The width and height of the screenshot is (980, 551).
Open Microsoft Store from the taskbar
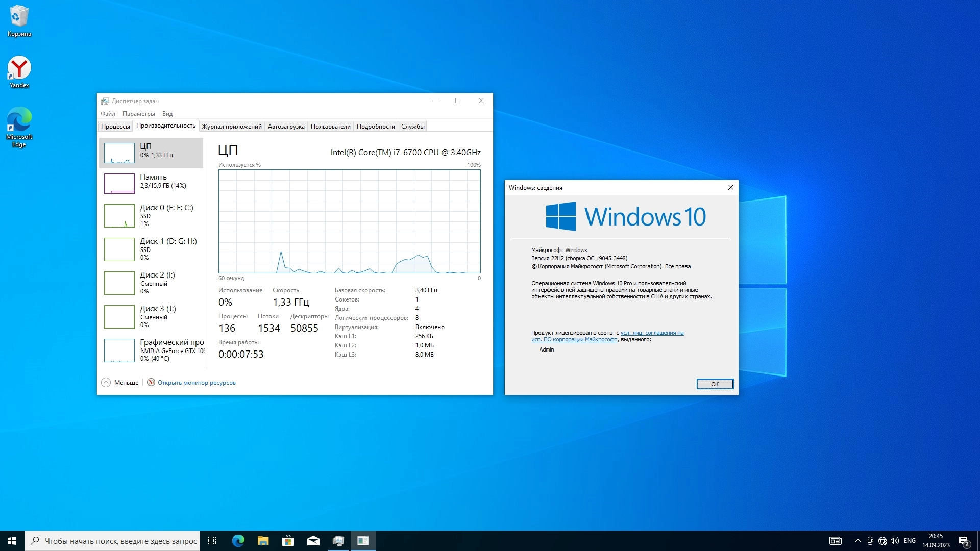[x=288, y=541]
